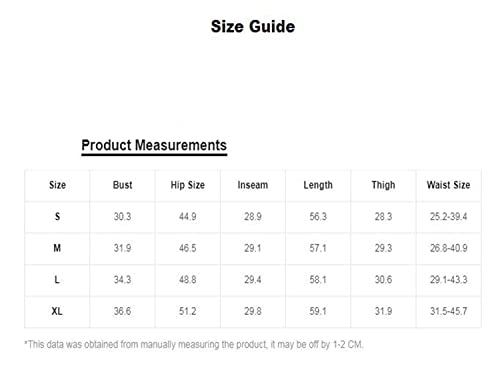The width and height of the screenshot is (500, 367).
Task: Select the Thigh column header
Action: click(x=383, y=185)
